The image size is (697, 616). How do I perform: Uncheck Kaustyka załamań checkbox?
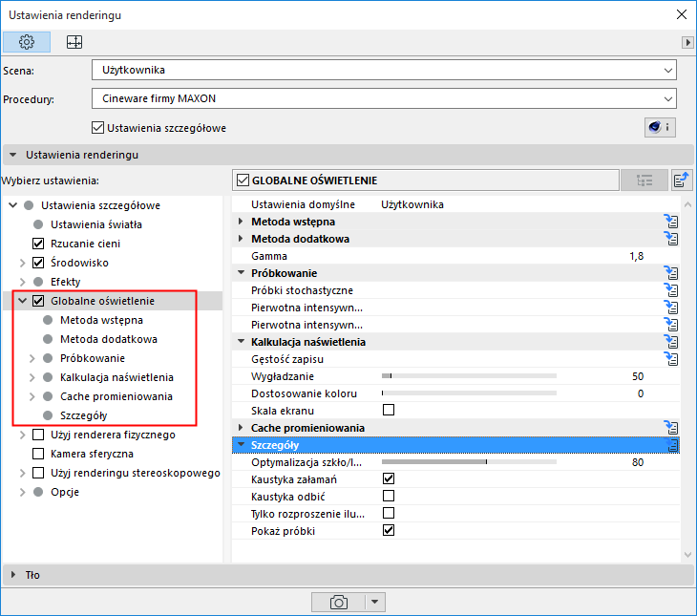389,478
